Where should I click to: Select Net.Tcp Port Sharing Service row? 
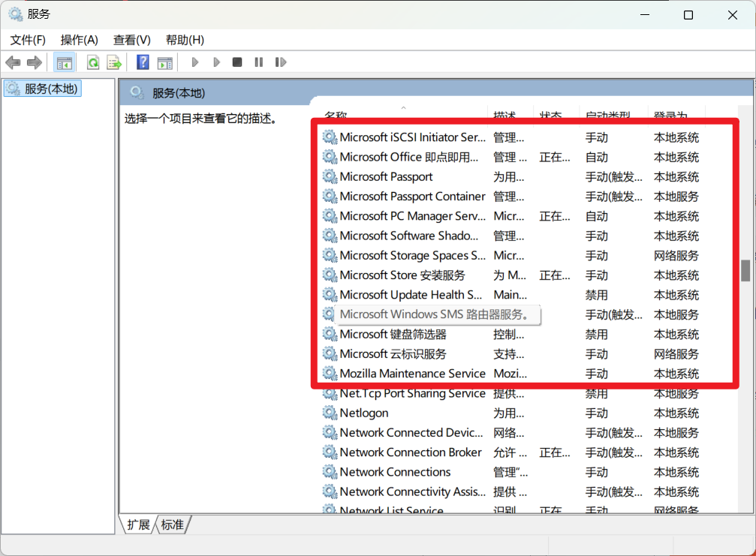[528, 394]
